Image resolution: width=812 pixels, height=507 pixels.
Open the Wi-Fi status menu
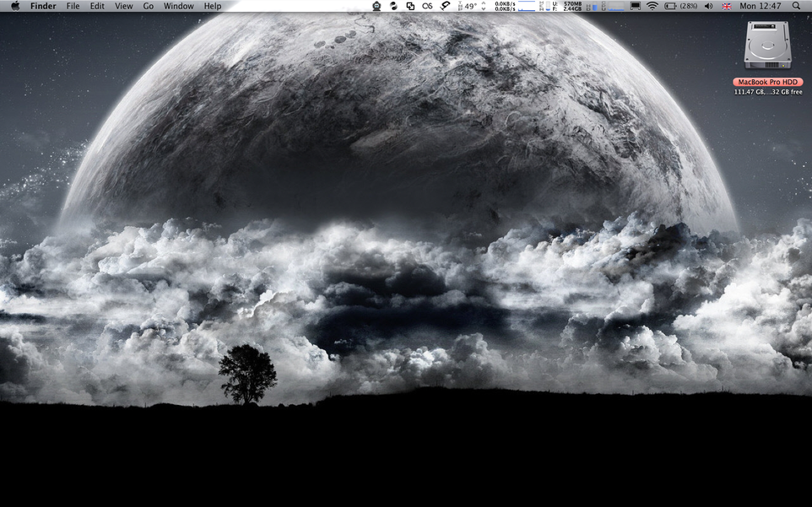pyautogui.click(x=652, y=6)
